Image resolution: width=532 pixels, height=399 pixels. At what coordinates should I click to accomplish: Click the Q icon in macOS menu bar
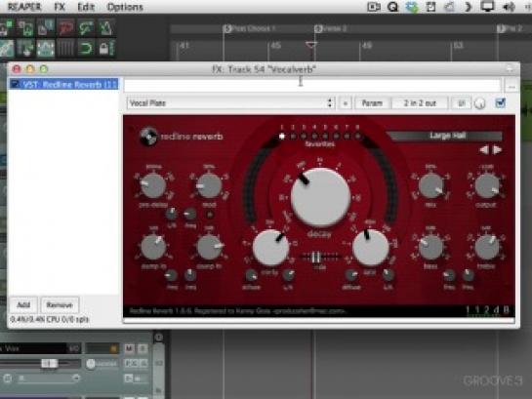click(x=392, y=7)
